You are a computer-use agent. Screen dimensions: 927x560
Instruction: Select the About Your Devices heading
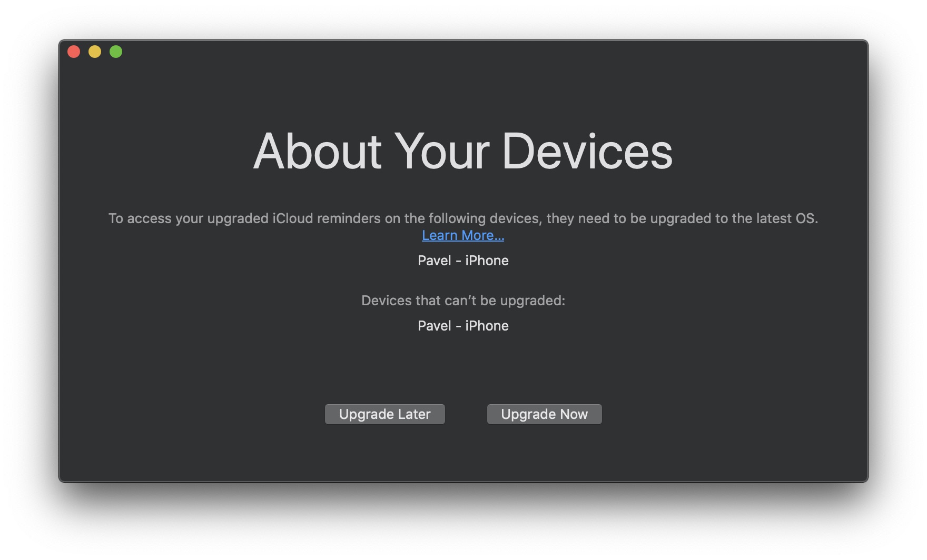click(x=463, y=151)
